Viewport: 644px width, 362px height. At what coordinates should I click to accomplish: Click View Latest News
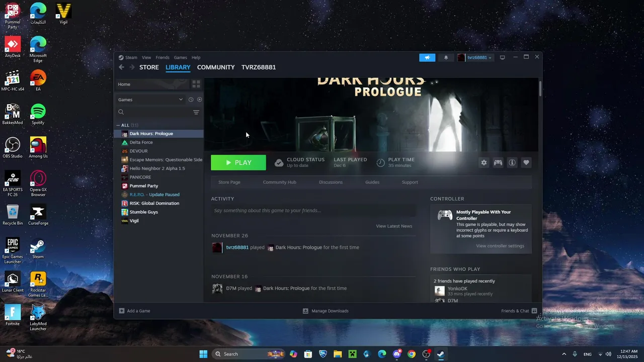pos(394,226)
